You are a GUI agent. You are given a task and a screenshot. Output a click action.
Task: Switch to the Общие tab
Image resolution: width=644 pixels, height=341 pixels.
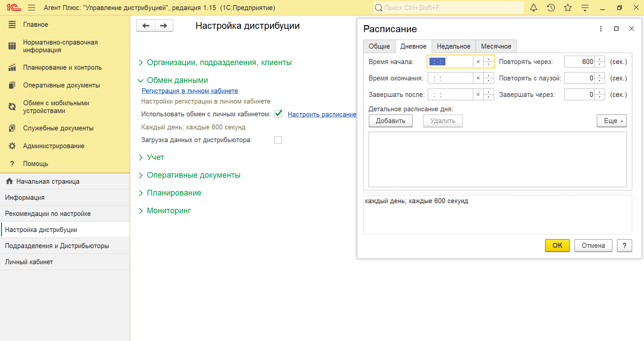coord(379,46)
